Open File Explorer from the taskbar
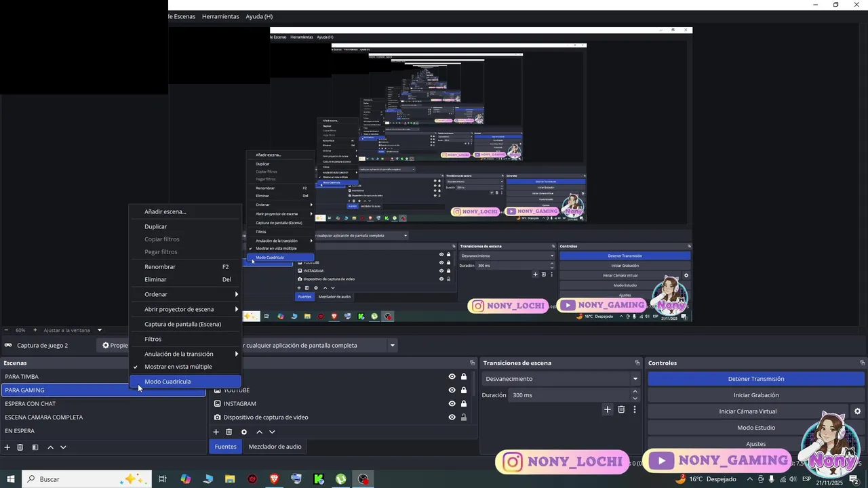868x488 pixels. pyautogui.click(x=230, y=479)
